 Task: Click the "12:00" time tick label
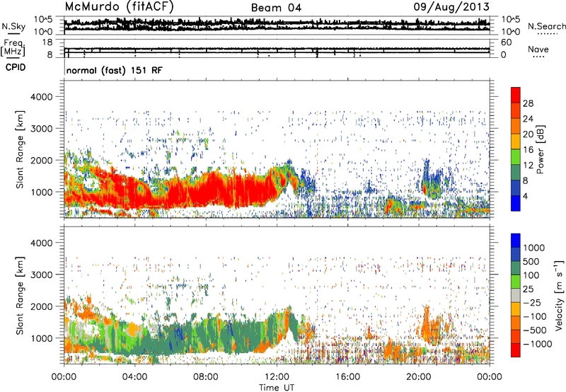pos(277,377)
